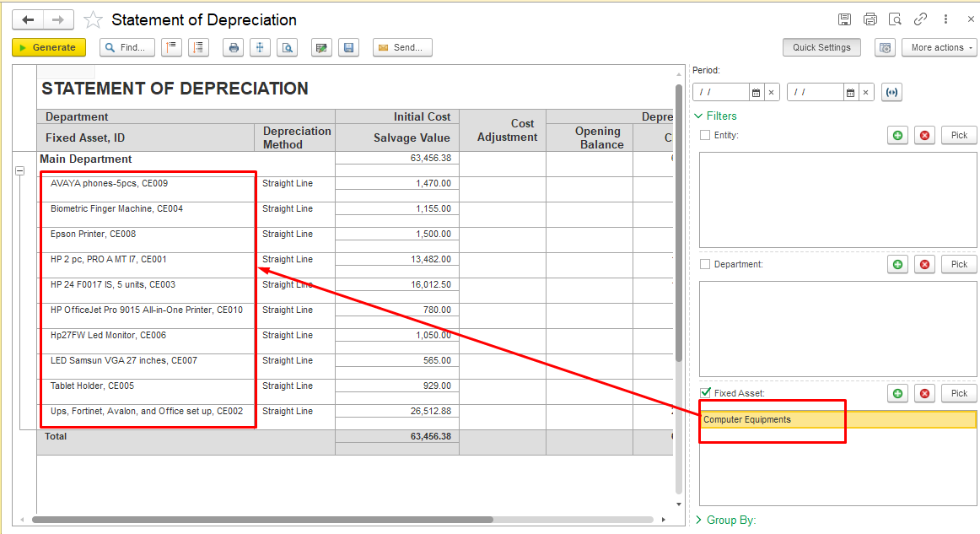
Task: Toggle the Quick Settings button
Action: [x=821, y=48]
